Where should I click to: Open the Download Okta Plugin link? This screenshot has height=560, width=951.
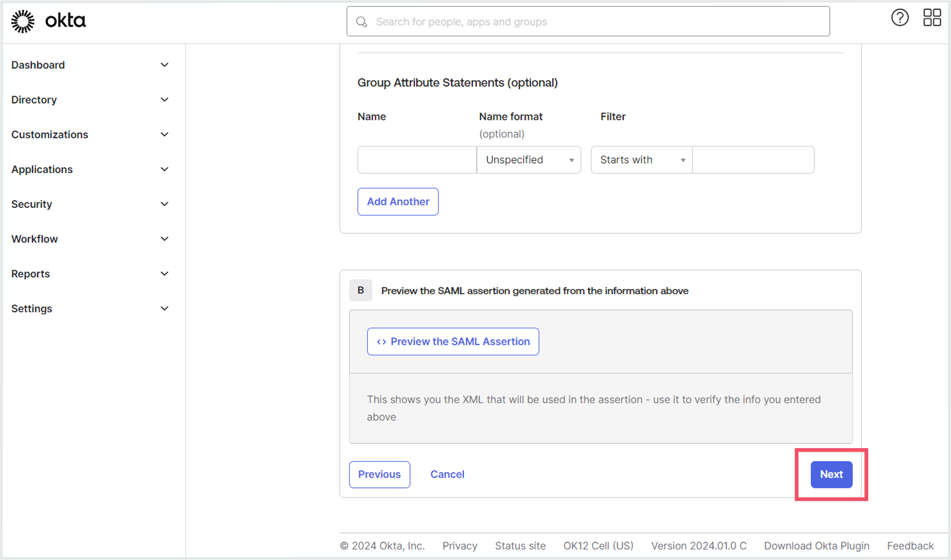[x=816, y=546]
